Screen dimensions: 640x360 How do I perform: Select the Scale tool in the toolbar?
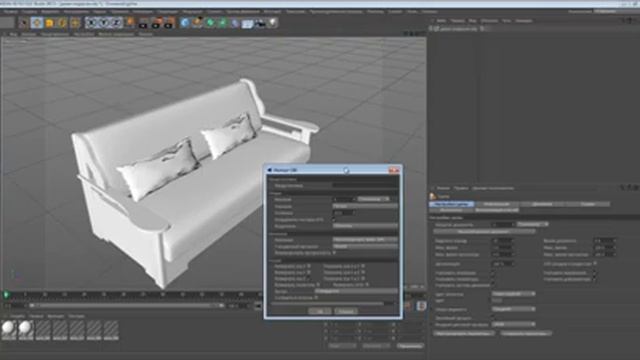(x=50, y=23)
